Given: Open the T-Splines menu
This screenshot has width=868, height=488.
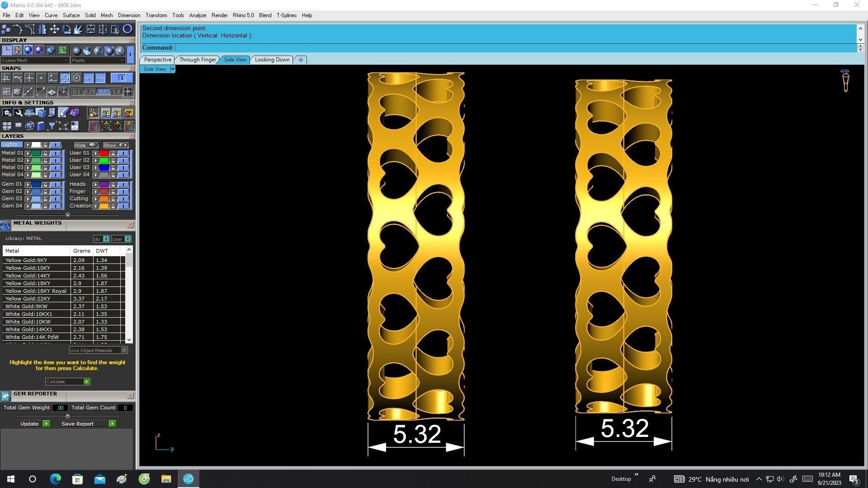Looking at the screenshot, I should 286,15.
